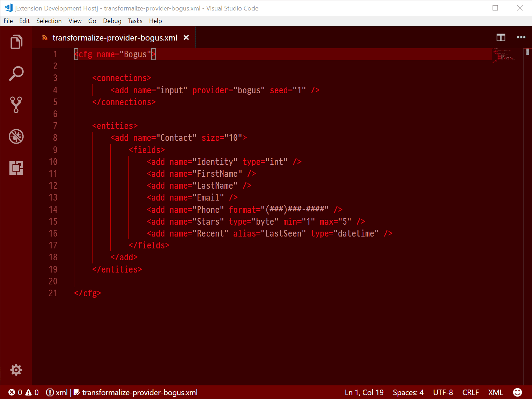532x399 pixels.
Task: Open the Explorer view in activity bar
Action: [x=16, y=42]
